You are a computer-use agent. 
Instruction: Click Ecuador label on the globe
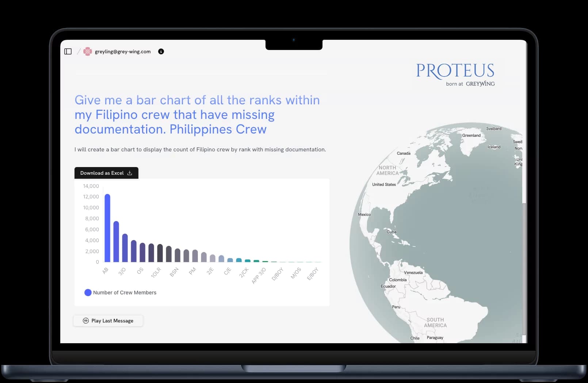click(388, 286)
